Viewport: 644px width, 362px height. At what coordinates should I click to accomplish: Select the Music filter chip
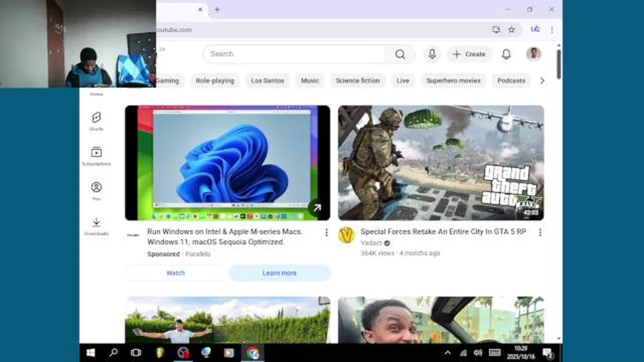coord(310,80)
